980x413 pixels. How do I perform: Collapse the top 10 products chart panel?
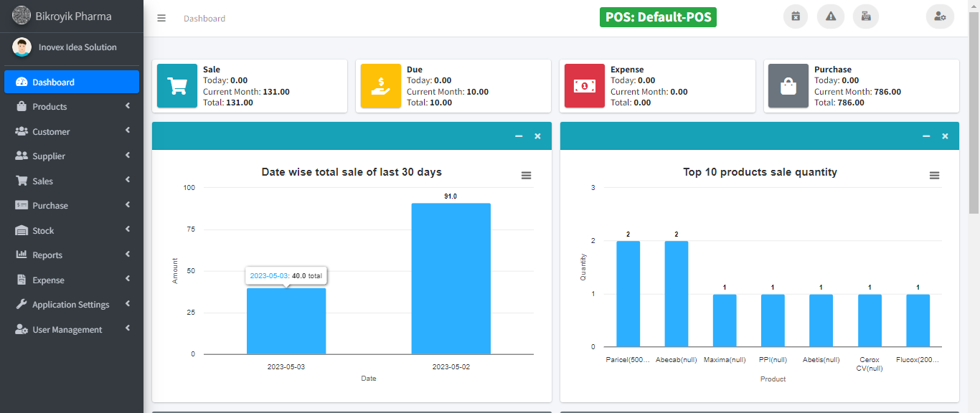click(926, 136)
